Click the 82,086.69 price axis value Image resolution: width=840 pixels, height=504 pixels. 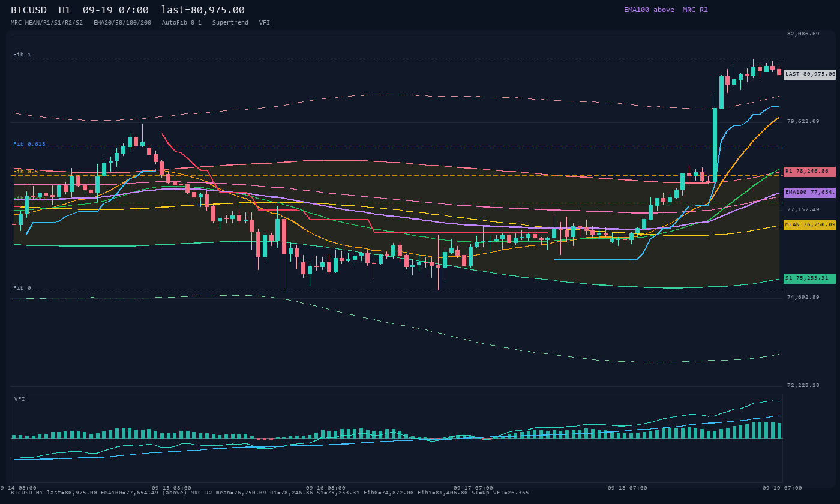[x=803, y=34]
